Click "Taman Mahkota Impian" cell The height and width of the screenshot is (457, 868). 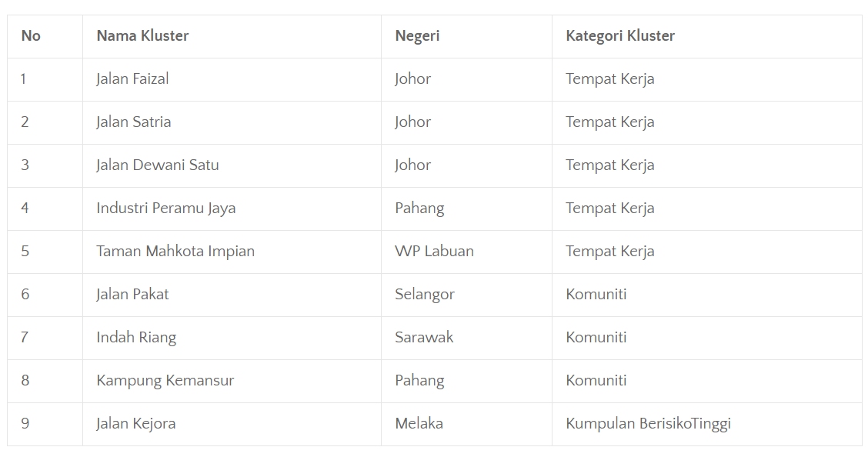tap(175, 252)
